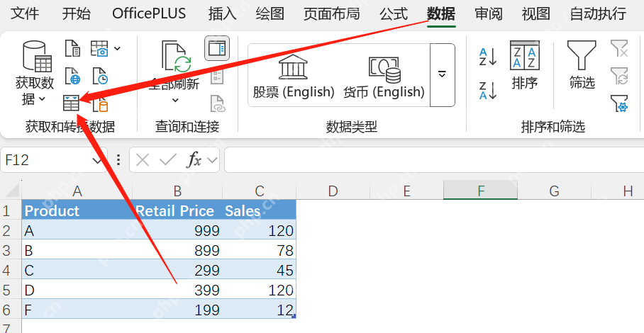Switch to the OfficePLUS tab

149,13
